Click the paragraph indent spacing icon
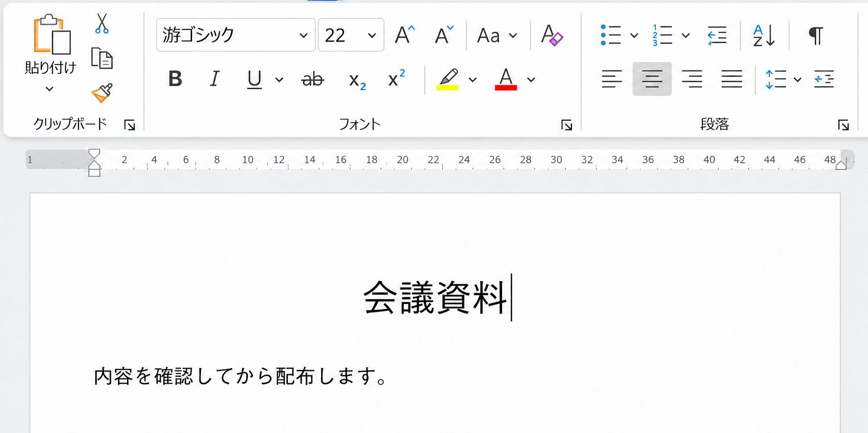This screenshot has height=433, width=868. (824, 79)
